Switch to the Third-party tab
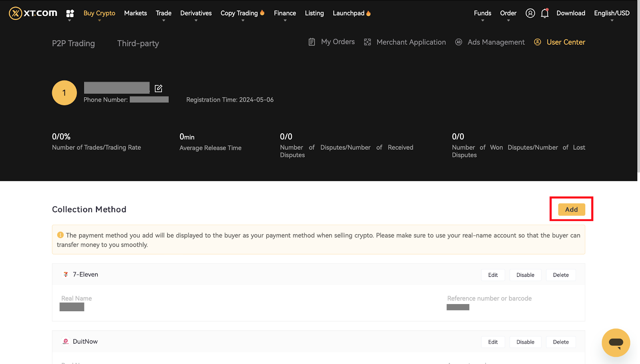Viewport: 640px width, 364px height. (138, 43)
